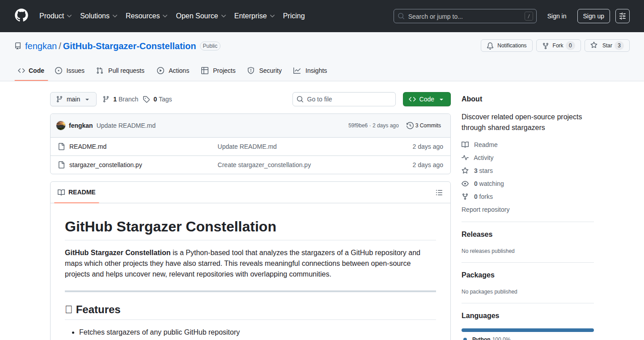This screenshot has height=340, width=644.
Task: Star this repository
Action: click(607, 46)
